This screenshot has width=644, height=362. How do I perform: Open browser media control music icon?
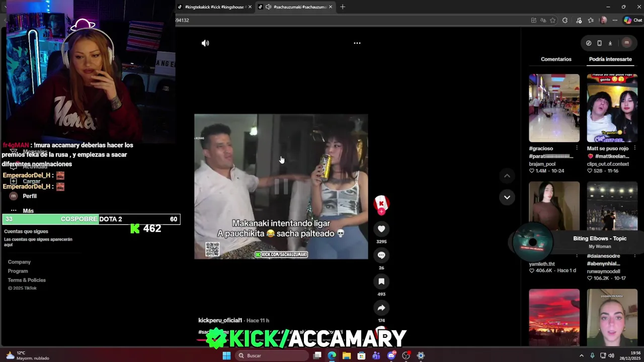(579, 20)
